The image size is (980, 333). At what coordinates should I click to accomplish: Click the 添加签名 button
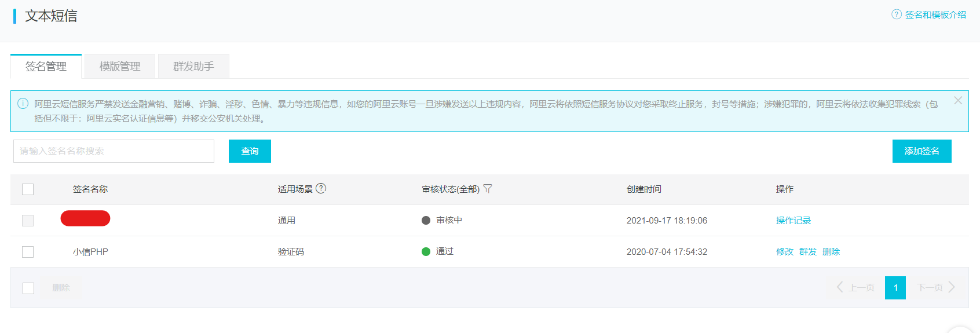[922, 151]
